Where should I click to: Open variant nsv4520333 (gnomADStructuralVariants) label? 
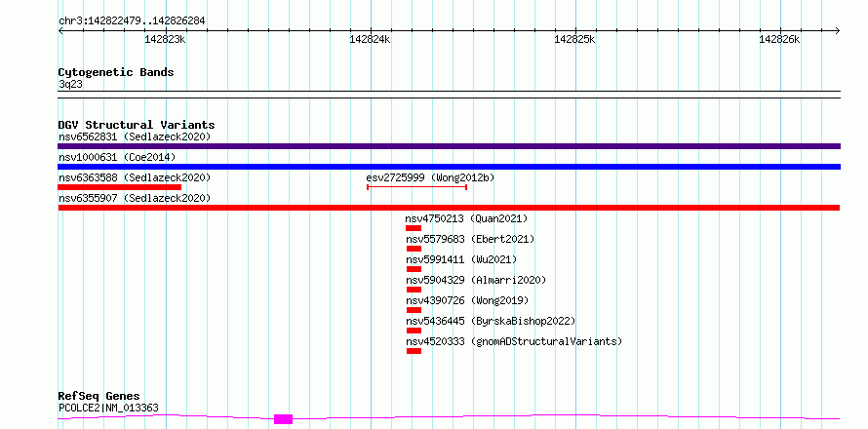514,341
